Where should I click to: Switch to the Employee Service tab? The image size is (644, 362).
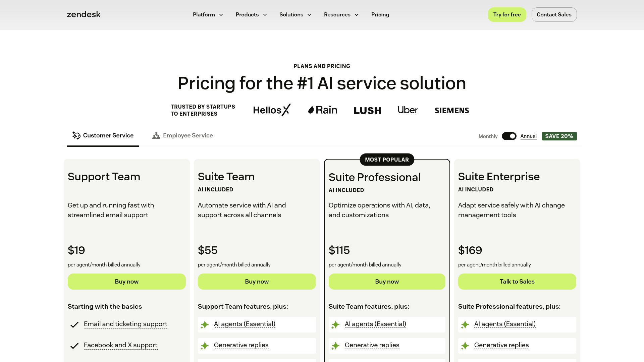pyautogui.click(x=182, y=135)
